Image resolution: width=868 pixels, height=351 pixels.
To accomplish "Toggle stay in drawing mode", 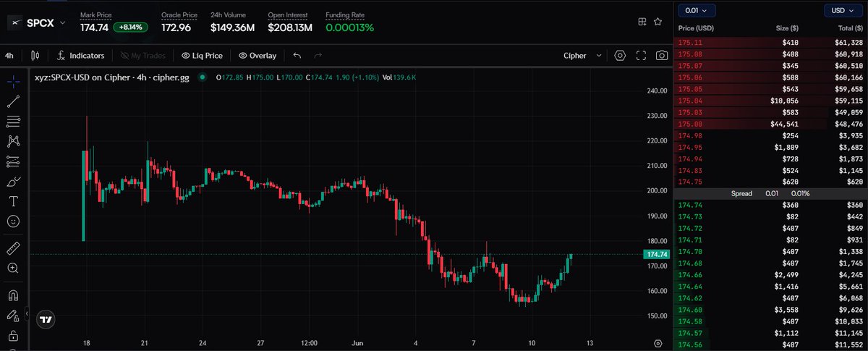I will coord(13,316).
